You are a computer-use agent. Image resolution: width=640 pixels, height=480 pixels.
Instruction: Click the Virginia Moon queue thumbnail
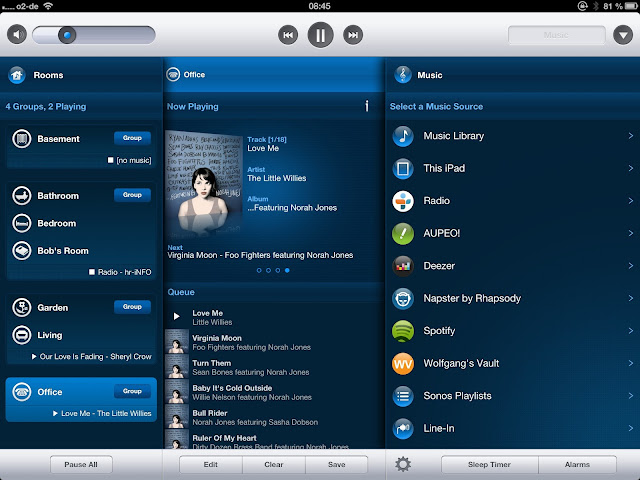[x=177, y=342]
